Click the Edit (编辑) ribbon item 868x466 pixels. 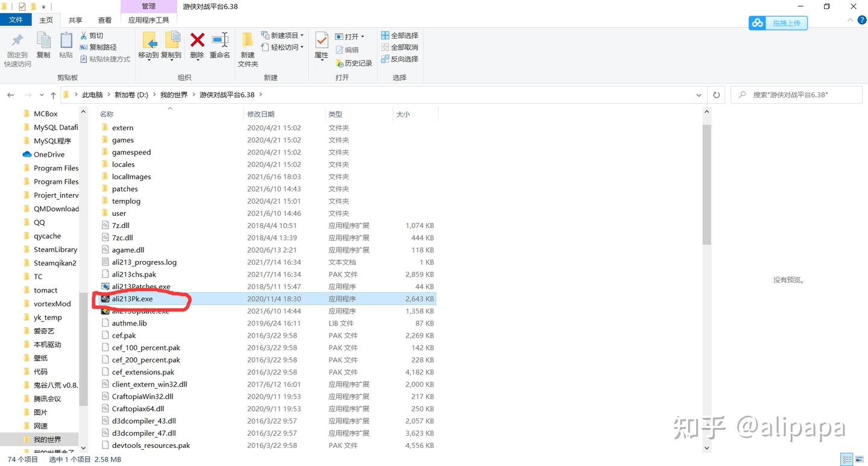click(347, 50)
